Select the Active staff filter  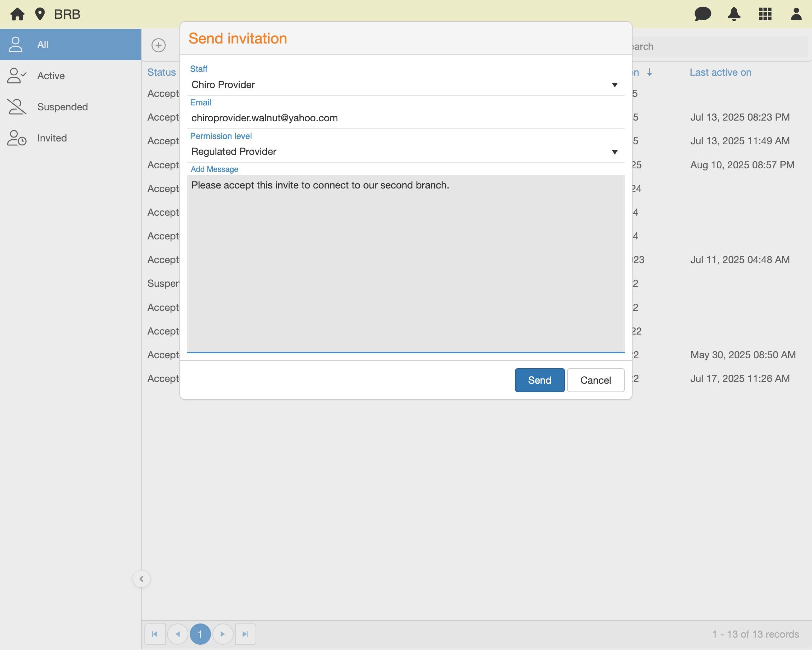coord(51,76)
